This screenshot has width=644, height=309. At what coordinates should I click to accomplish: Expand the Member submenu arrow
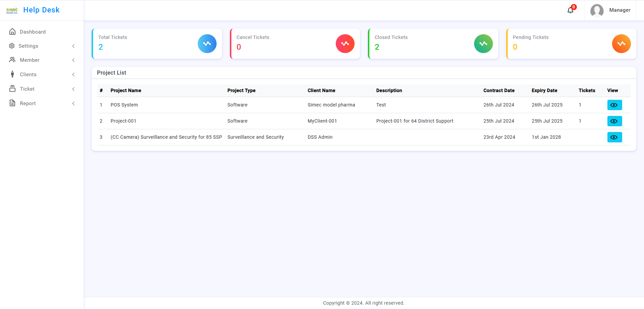[73, 60]
